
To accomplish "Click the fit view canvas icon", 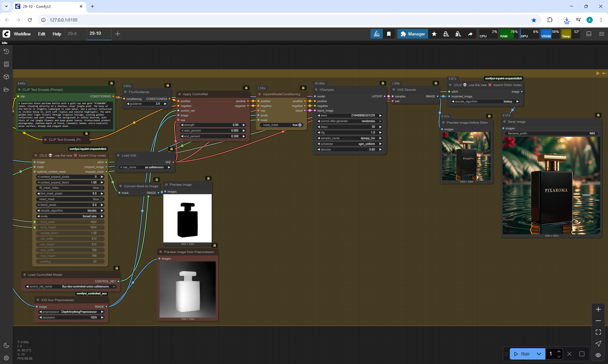I will click(x=598, y=332).
